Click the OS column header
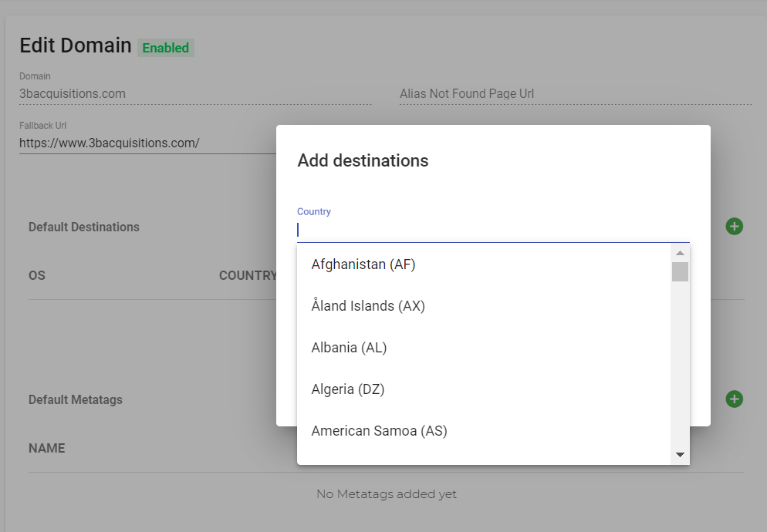 coord(37,275)
